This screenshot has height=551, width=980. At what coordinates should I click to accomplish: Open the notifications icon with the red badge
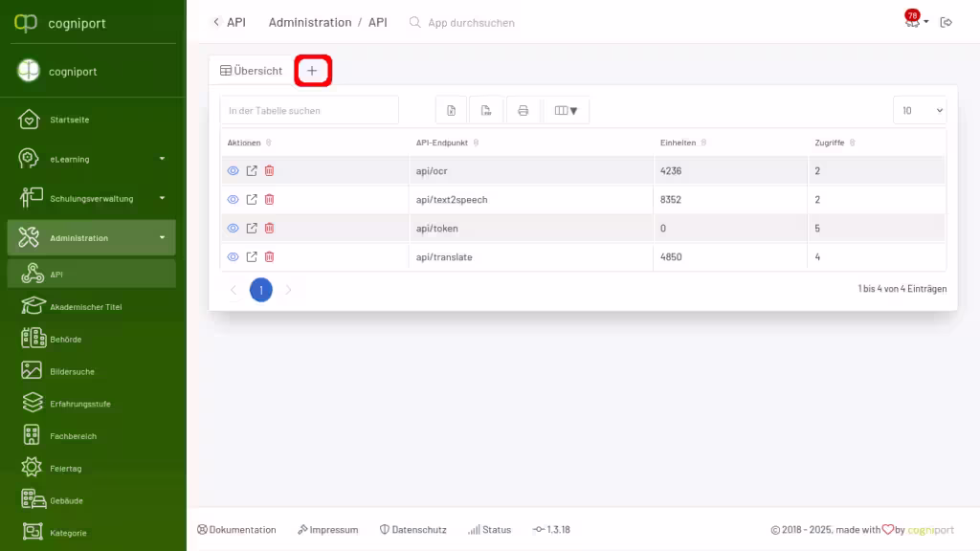(x=912, y=21)
